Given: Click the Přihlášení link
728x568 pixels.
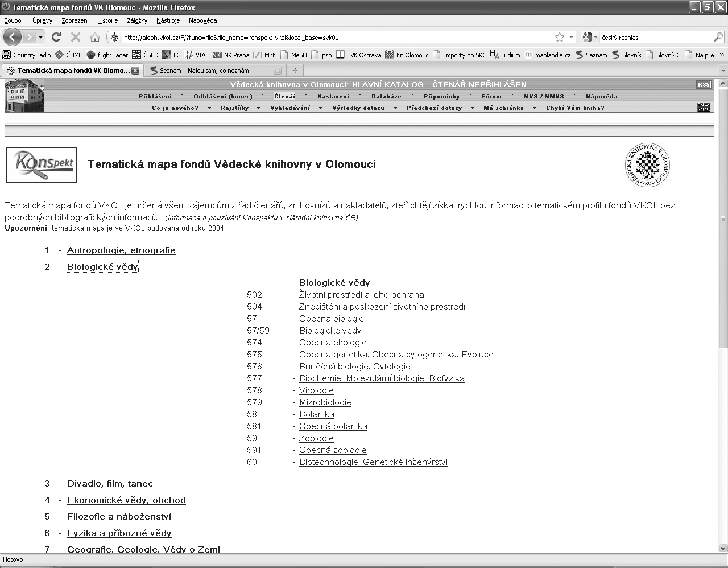Looking at the screenshot, I should coord(155,96).
